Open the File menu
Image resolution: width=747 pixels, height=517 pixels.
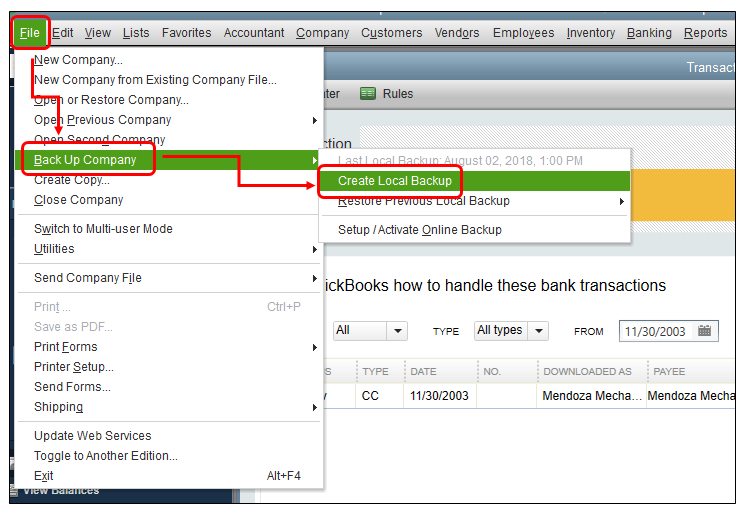pyautogui.click(x=30, y=33)
